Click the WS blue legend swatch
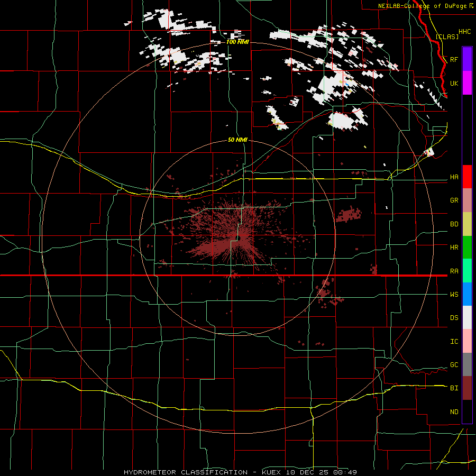 coord(467,294)
